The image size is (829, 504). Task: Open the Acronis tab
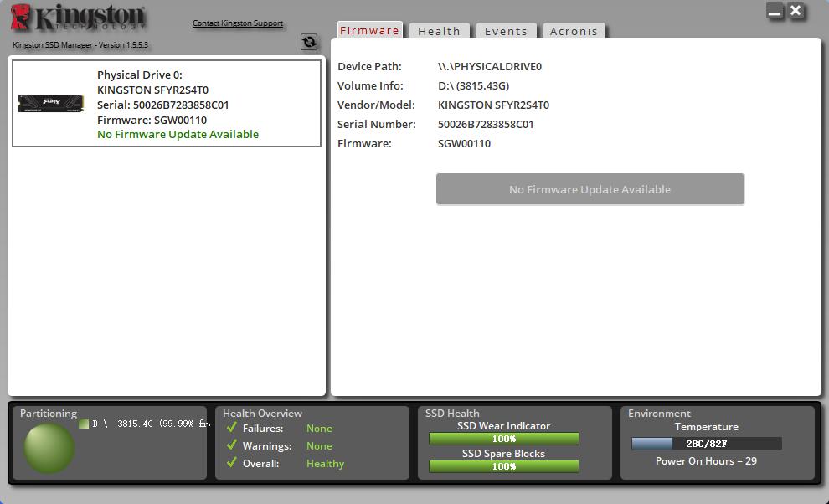(574, 31)
